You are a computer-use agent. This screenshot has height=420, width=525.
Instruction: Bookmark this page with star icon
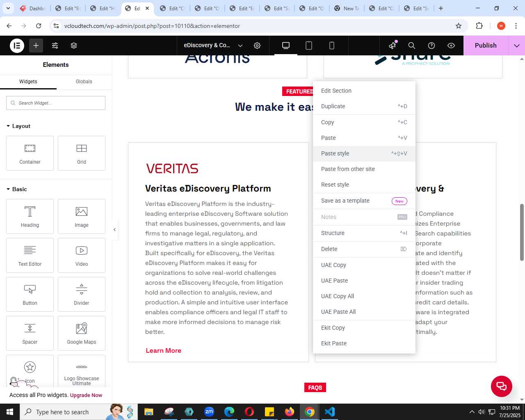tap(459, 26)
